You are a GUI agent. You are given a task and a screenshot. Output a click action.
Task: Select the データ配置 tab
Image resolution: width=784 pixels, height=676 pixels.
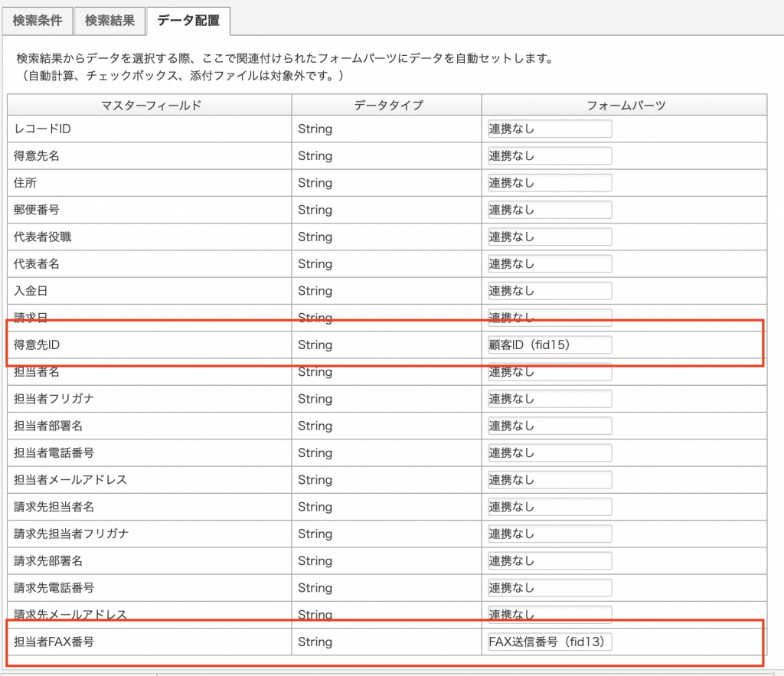tap(188, 21)
